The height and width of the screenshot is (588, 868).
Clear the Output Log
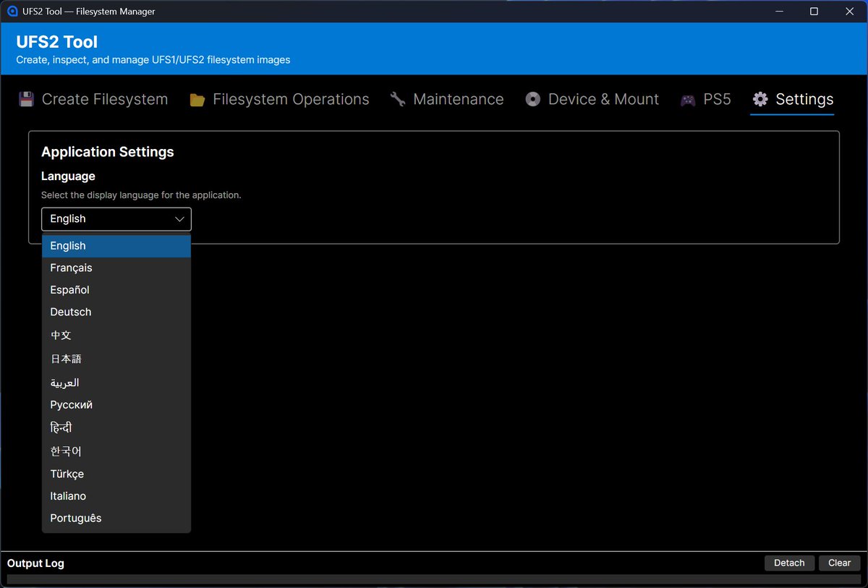840,563
